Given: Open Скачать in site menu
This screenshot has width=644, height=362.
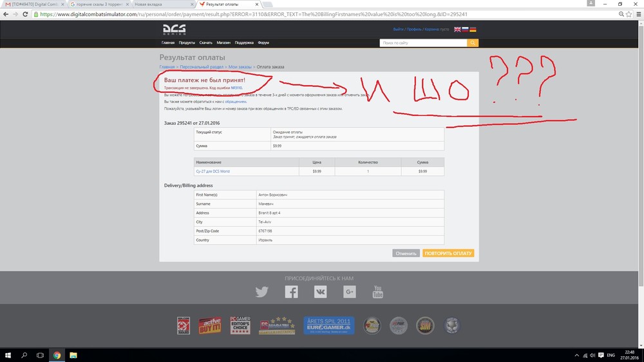Looking at the screenshot, I should pos(206,43).
